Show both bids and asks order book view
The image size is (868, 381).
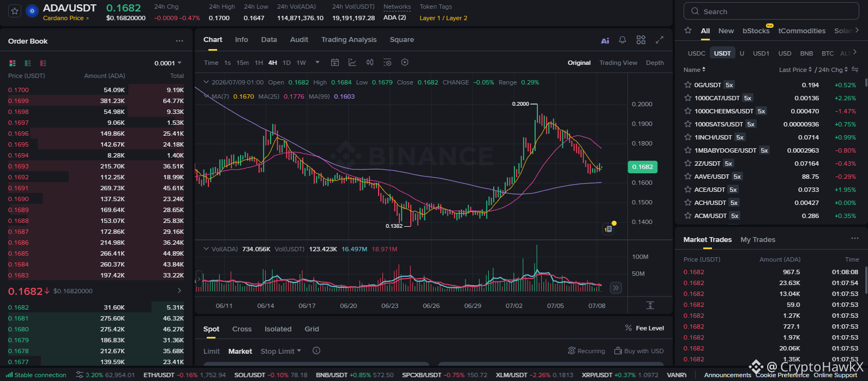point(13,63)
